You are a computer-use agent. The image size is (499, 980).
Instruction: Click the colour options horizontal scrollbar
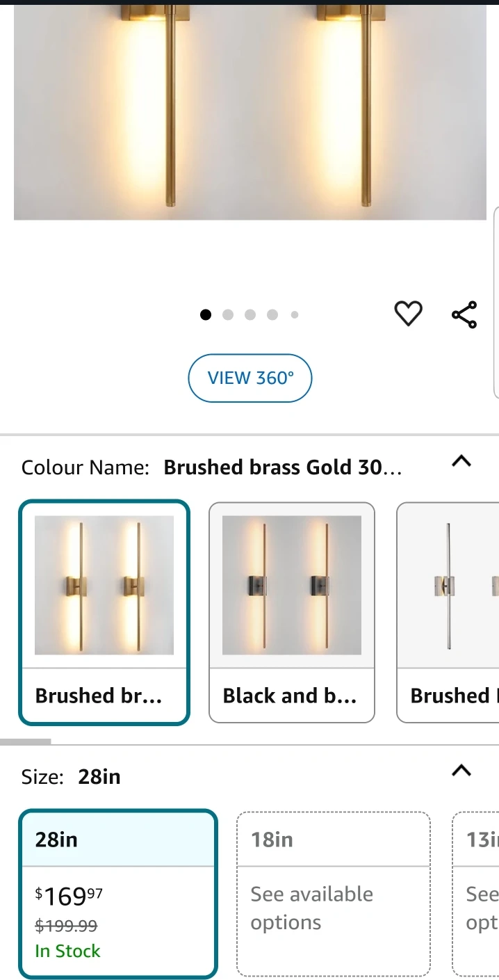tap(26, 741)
